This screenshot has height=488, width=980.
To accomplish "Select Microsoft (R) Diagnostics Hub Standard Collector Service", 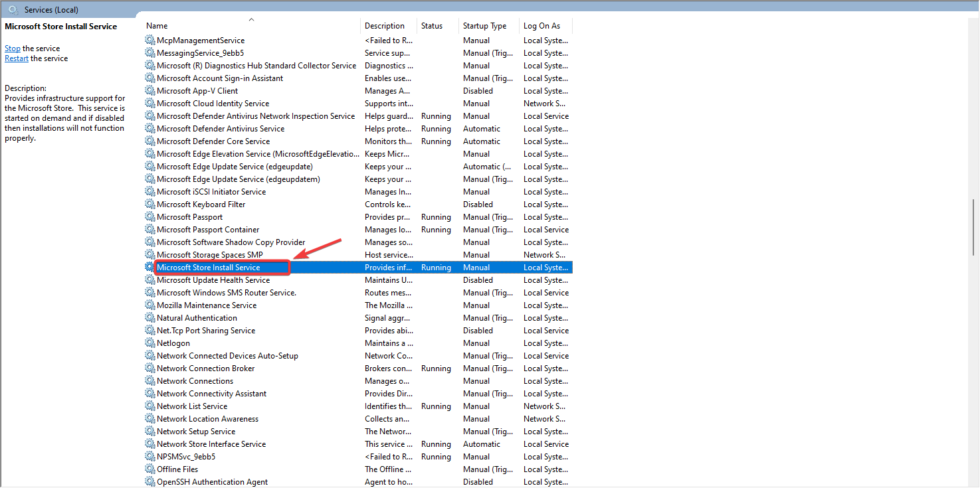I will click(x=256, y=66).
